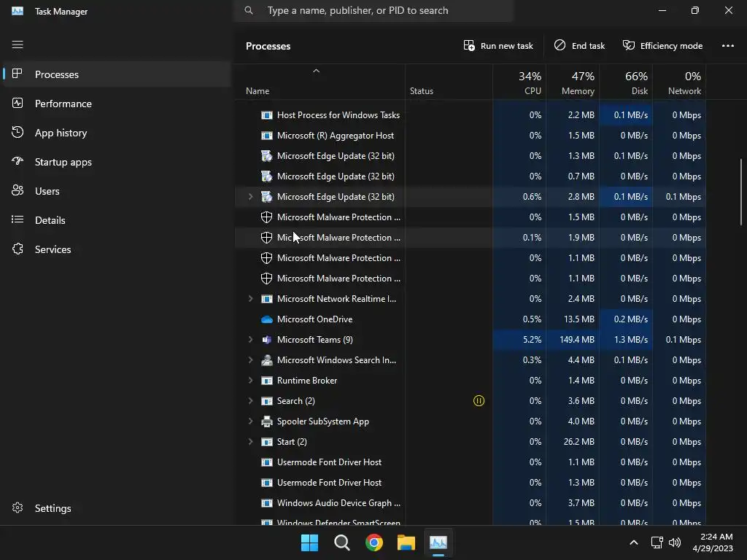
Task: Click the Microsoft OneDrive cloud icon
Action: coord(267,319)
